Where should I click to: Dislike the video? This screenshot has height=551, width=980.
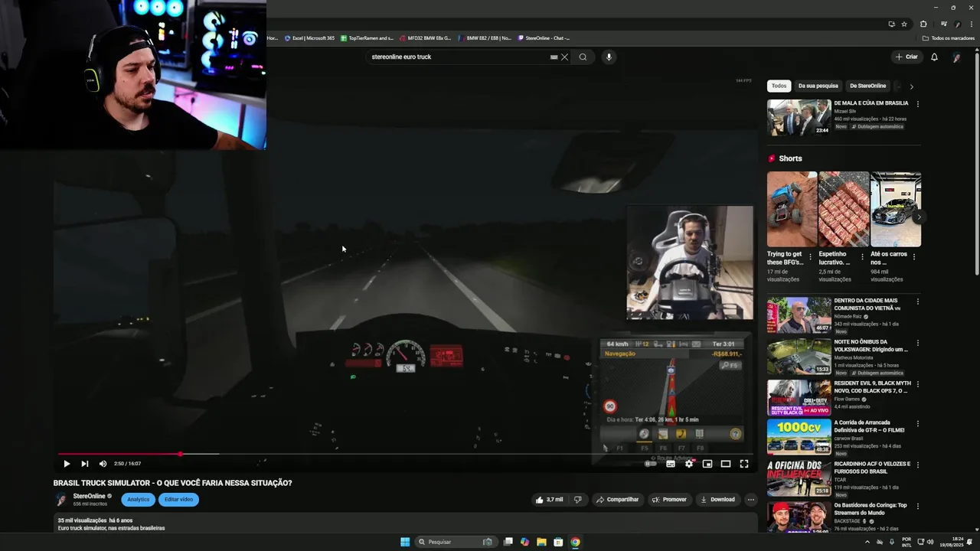578,500
